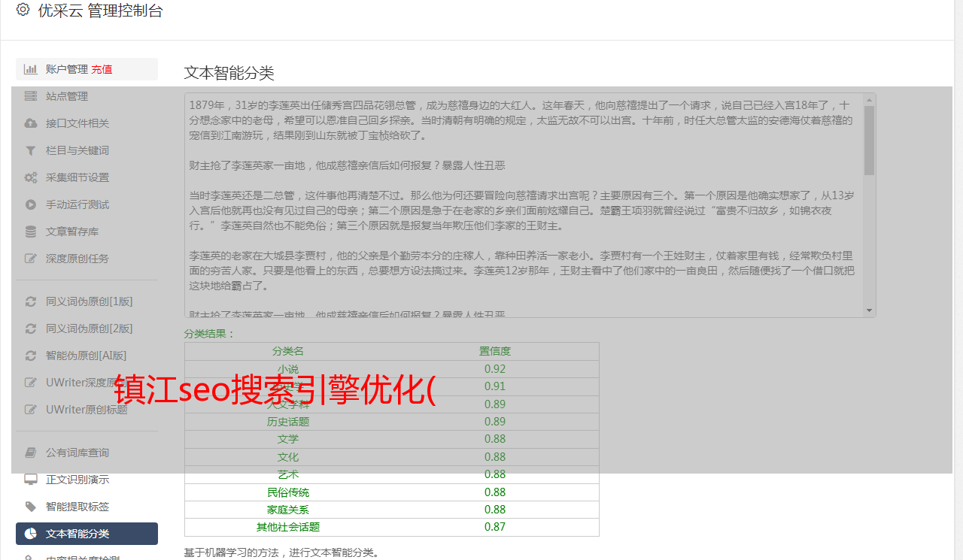
Task: Click the 分类名 column header
Action: click(288, 351)
